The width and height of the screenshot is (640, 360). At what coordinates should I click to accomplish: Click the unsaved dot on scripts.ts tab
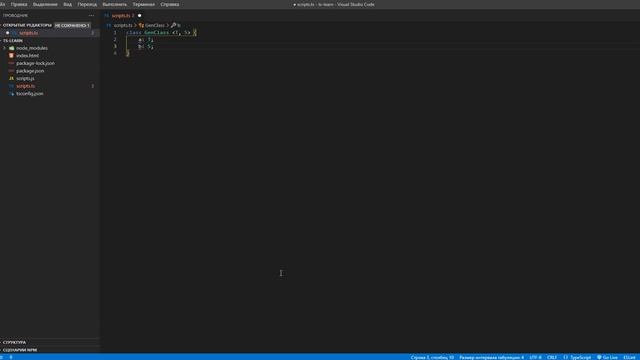(x=139, y=16)
